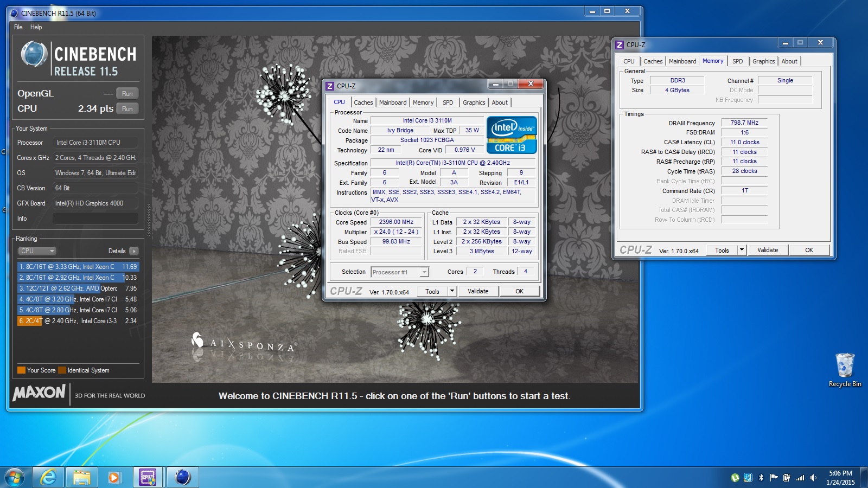The image size is (868, 488).
Task: Open Windows Explorer from the taskbar
Action: coord(82,477)
